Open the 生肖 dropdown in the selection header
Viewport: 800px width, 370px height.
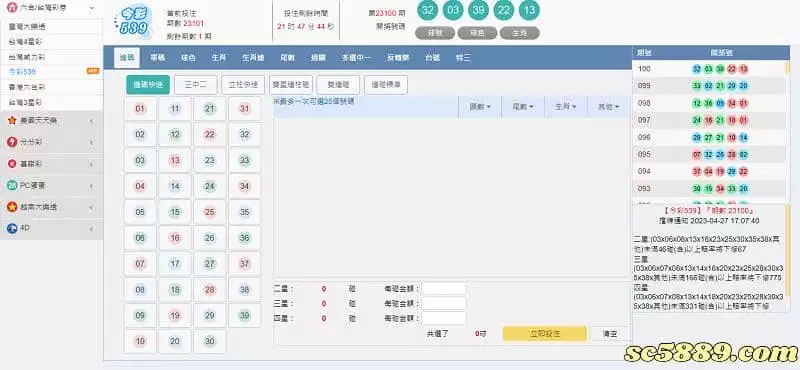click(566, 107)
